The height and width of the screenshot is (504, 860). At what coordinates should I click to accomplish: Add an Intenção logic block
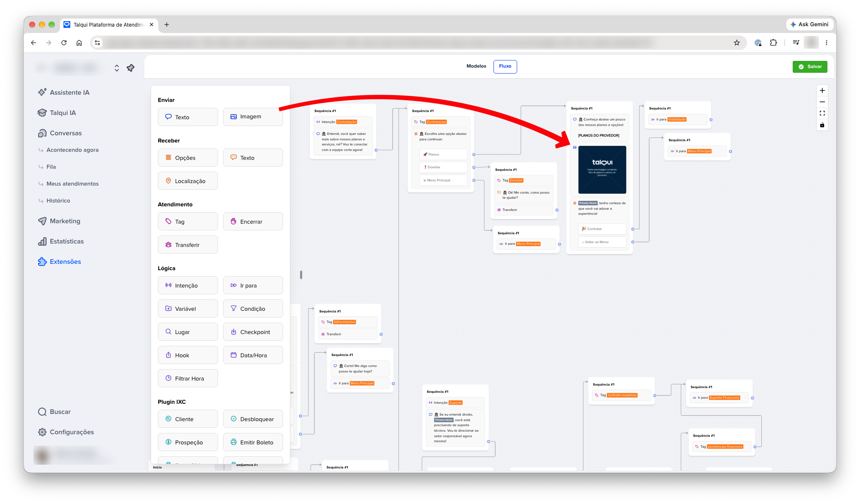(188, 285)
